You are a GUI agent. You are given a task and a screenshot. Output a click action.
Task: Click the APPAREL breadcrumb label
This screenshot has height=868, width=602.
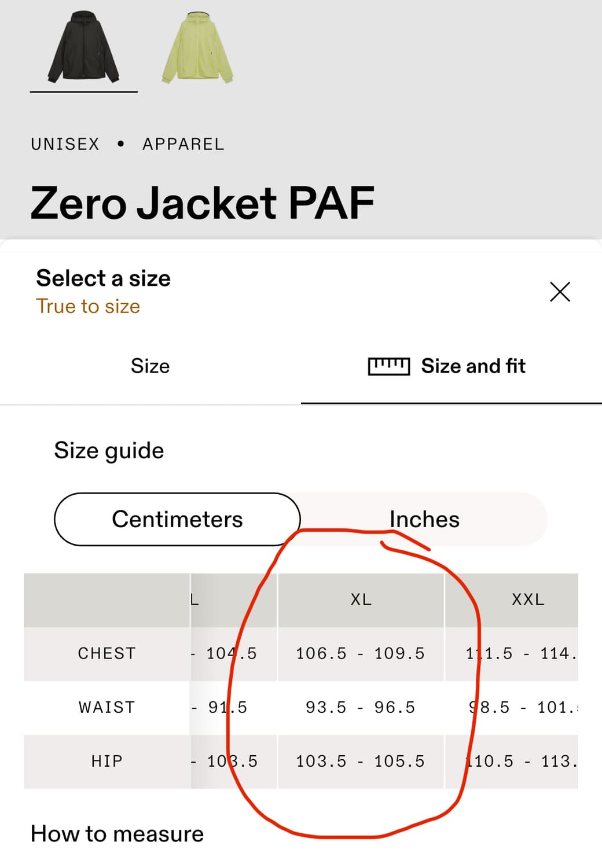(x=183, y=144)
